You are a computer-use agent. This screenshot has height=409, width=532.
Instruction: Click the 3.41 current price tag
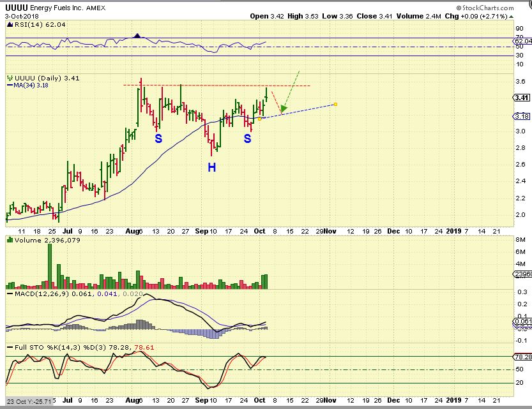click(522, 98)
